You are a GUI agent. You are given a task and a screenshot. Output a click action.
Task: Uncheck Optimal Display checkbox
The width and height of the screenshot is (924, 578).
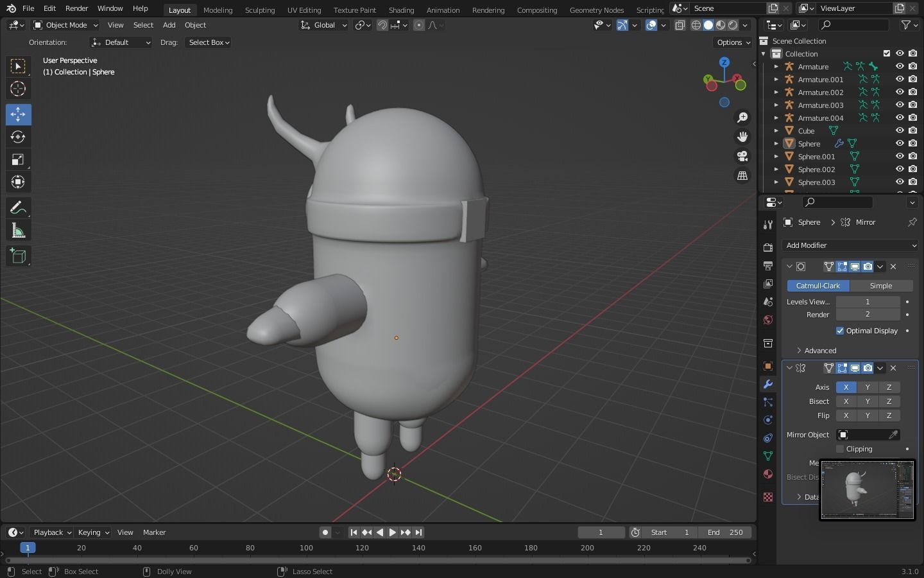(840, 331)
